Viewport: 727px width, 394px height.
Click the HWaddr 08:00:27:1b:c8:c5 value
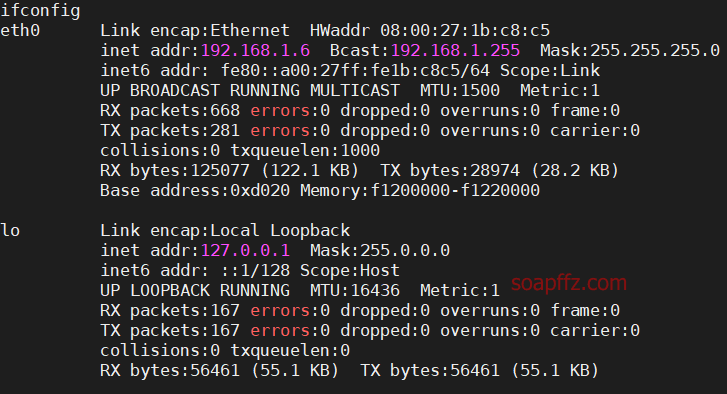(x=465, y=31)
